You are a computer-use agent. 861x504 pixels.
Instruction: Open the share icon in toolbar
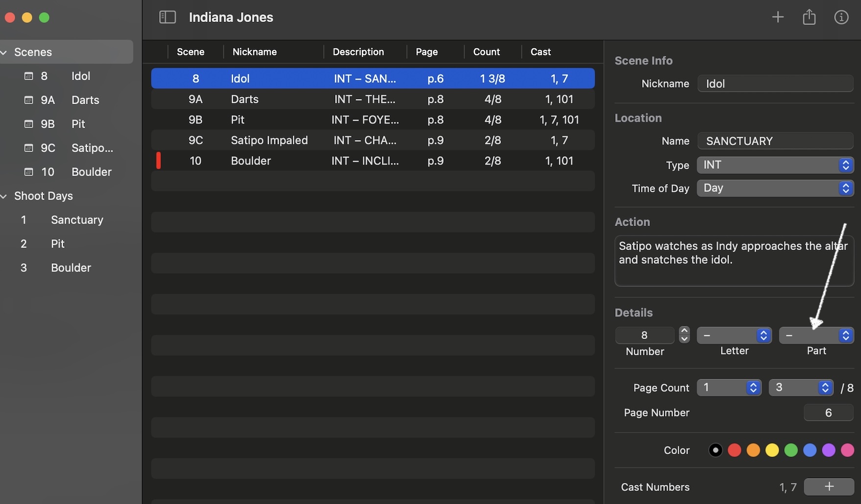809,17
